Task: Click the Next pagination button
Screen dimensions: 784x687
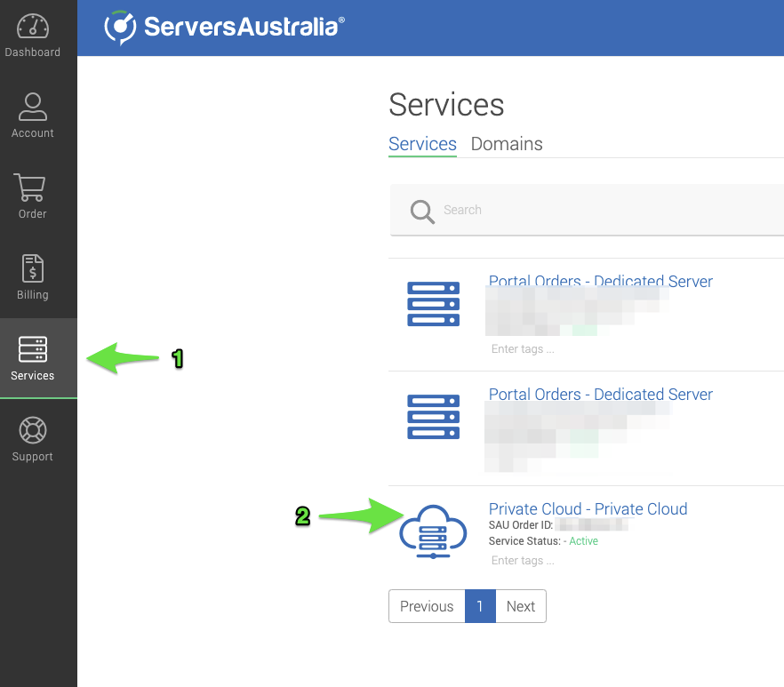Action: [520, 606]
